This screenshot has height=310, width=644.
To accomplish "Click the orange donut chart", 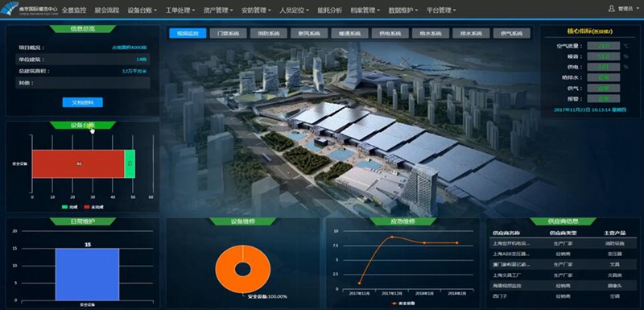I will pyautogui.click(x=243, y=270).
